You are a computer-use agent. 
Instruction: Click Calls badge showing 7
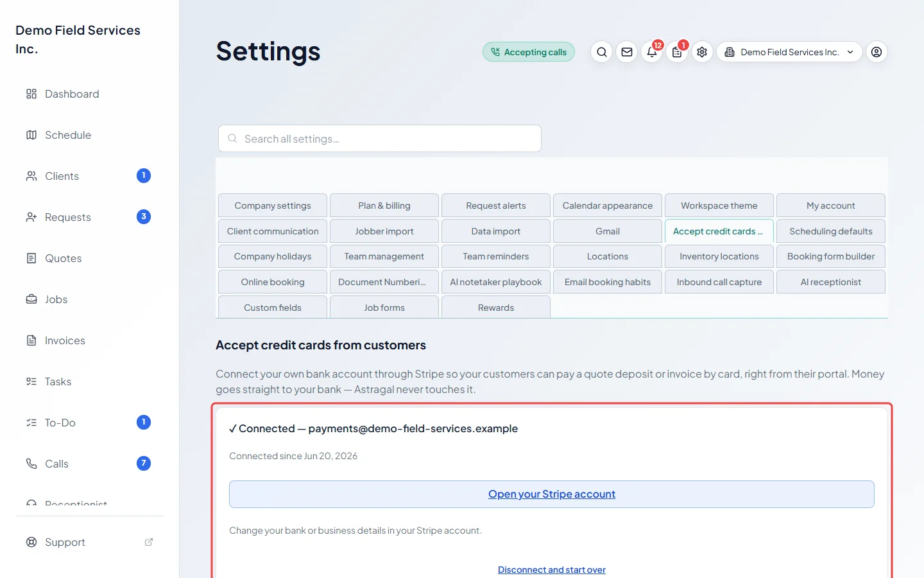point(144,463)
